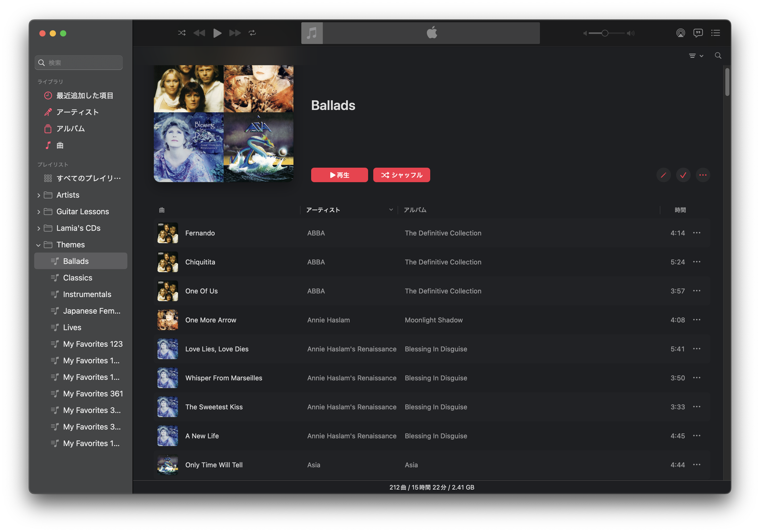Skip to the next track
The width and height of the screenshot is (760, 532).
tap(235, 33)
